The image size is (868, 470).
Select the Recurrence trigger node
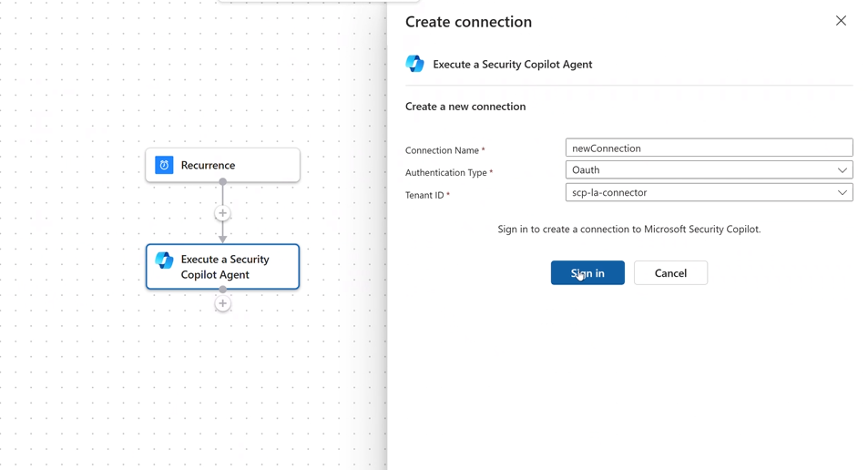point(222,165)
